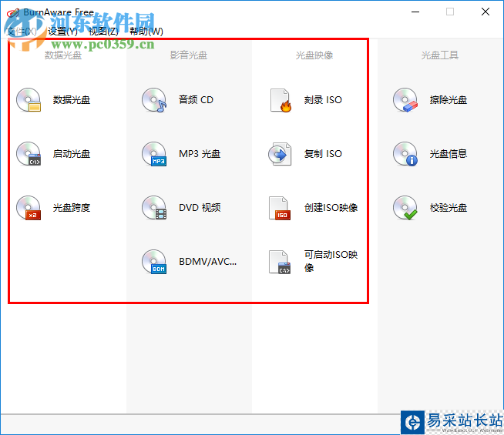Open the 可启动ISO映像 file icon

point(280,263)
